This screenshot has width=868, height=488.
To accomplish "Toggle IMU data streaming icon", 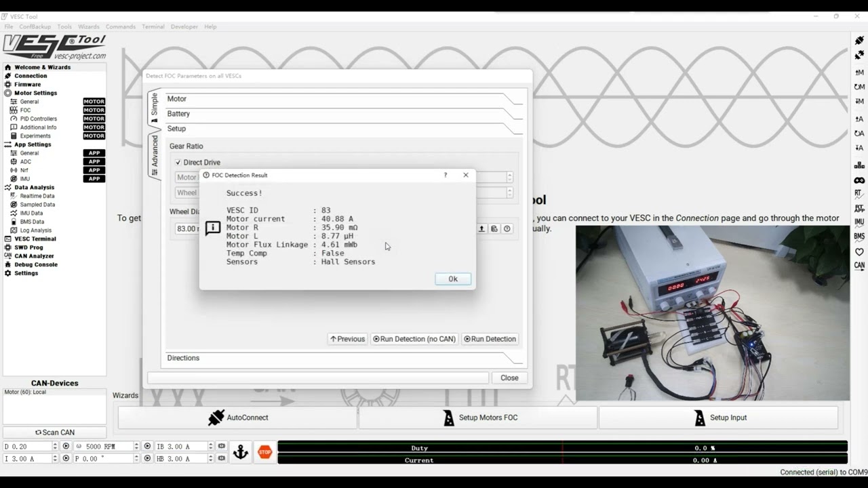I will [859, 222].
